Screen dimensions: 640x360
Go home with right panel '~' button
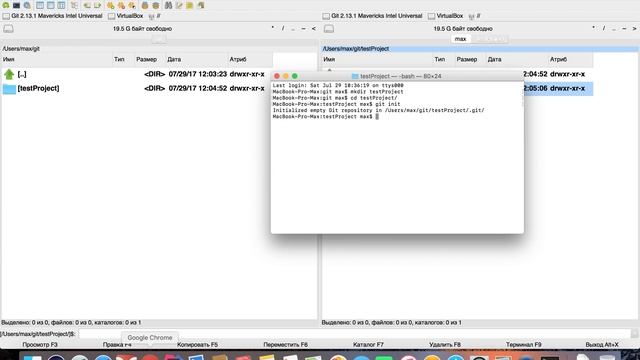point(624,28)
